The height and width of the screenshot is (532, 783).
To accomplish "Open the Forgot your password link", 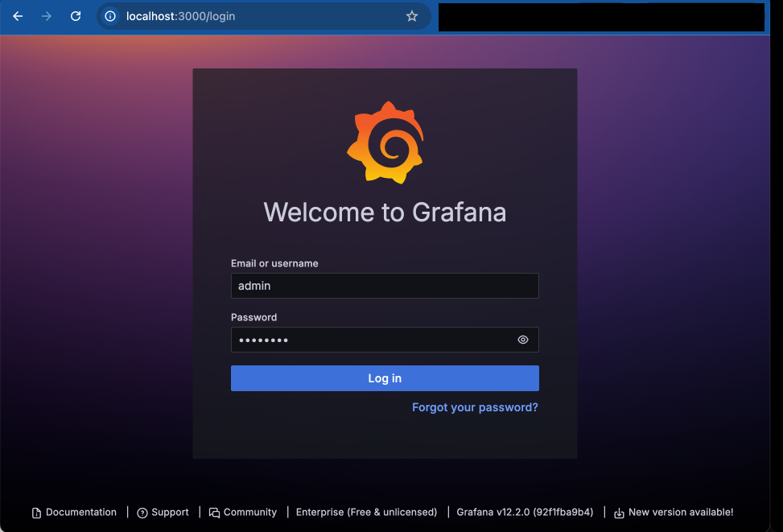I will pos(474,407).
